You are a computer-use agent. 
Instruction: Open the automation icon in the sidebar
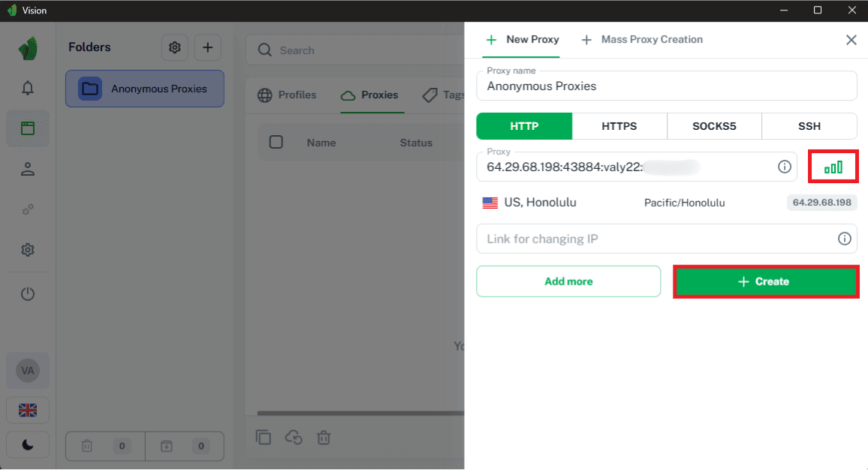click(x=27, y=209)
